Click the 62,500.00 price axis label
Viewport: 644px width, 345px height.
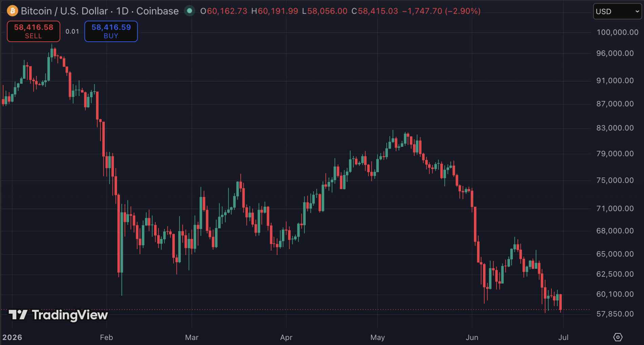pos(615,274)
